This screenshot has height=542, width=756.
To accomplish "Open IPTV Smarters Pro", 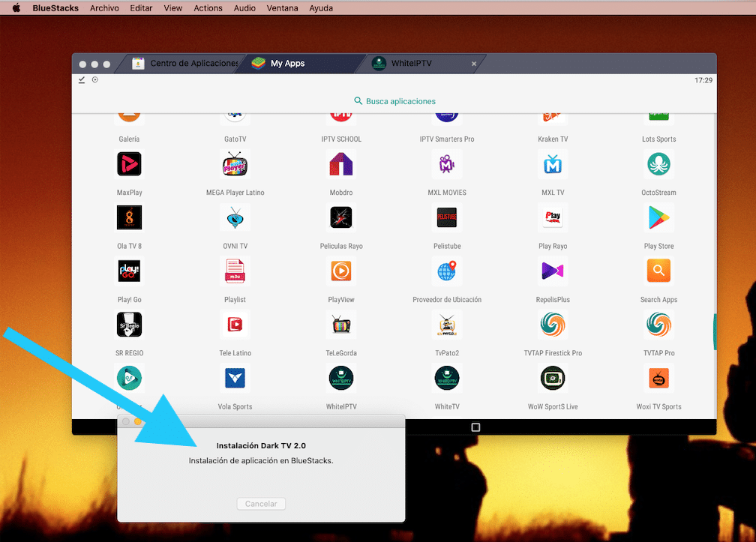I will pos(447,116).
